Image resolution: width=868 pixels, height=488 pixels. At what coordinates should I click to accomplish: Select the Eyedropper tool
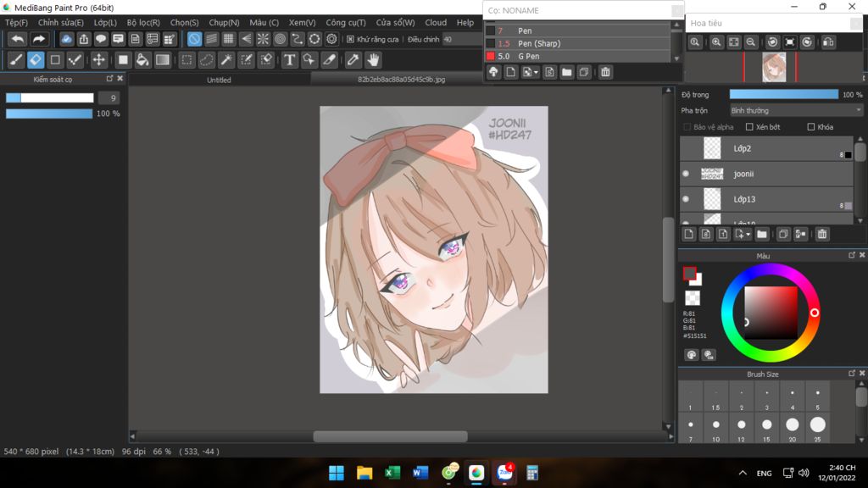tap(353, 60)
